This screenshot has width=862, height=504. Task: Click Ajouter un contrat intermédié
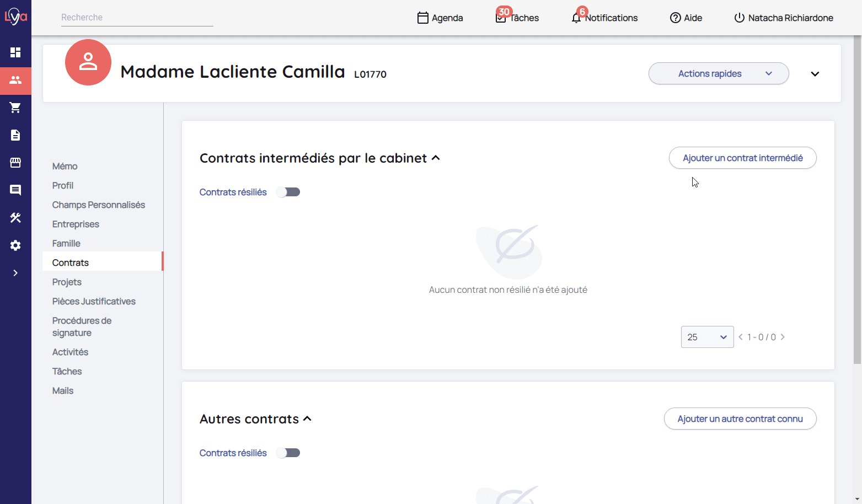742,158
